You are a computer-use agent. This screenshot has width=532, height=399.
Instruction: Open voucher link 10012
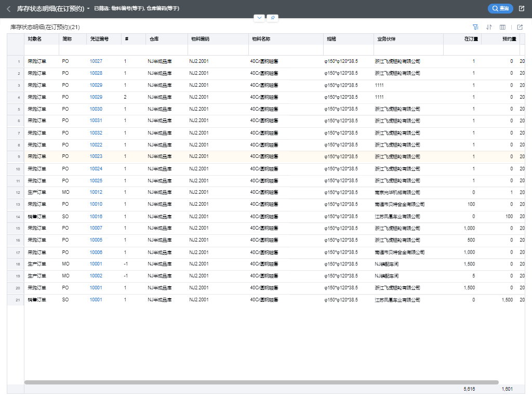point(96,192)
